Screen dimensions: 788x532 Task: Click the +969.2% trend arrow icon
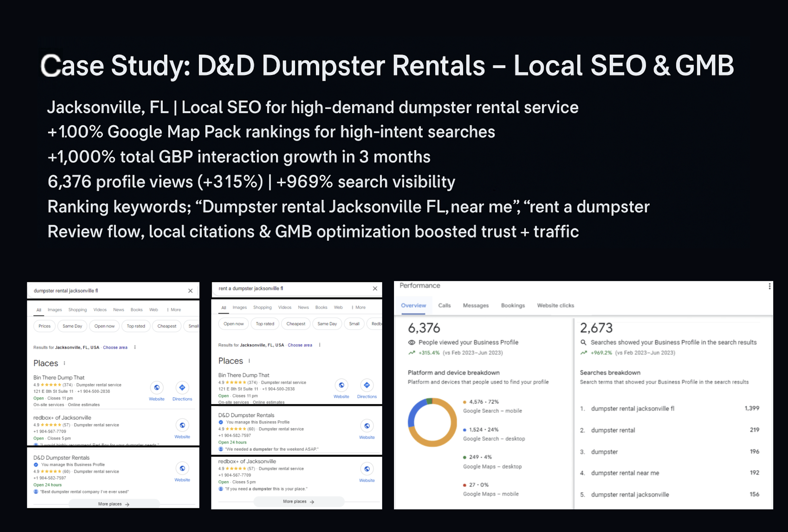(583, 353)
